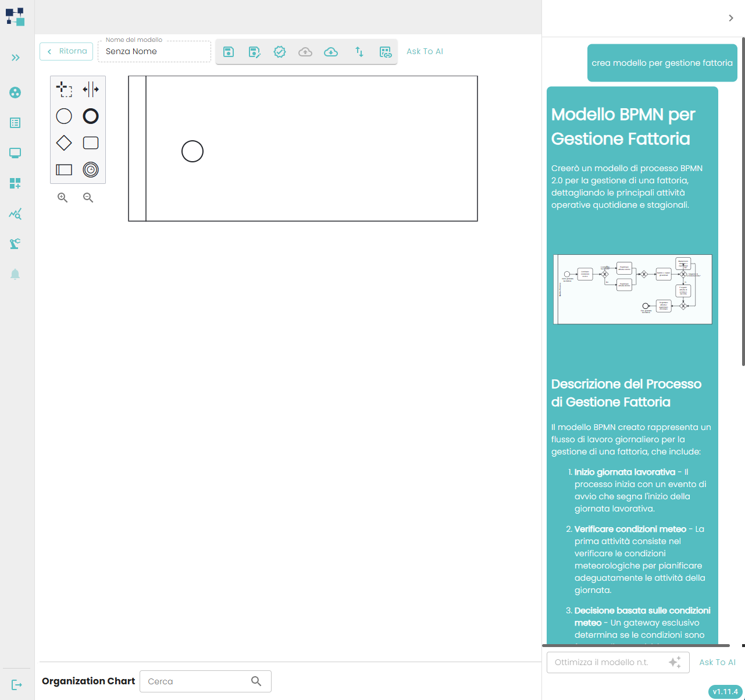Edit the Nome del modello field
Image resolution: width=745 pixels, height=700 pixels.
tap(154, 51)
